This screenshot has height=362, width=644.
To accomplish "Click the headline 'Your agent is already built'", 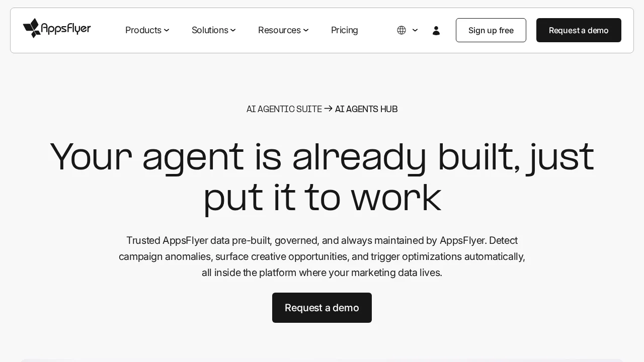I will pyautogui.click(x=322, y=156).
